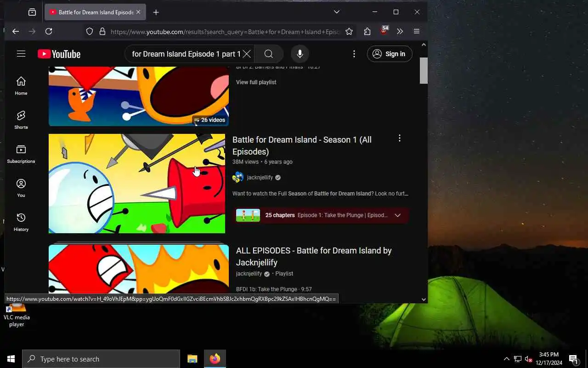Open the View full playlist link
This screenshot has height=368, width=588.
pyautogui.click(x=256, y=82)
